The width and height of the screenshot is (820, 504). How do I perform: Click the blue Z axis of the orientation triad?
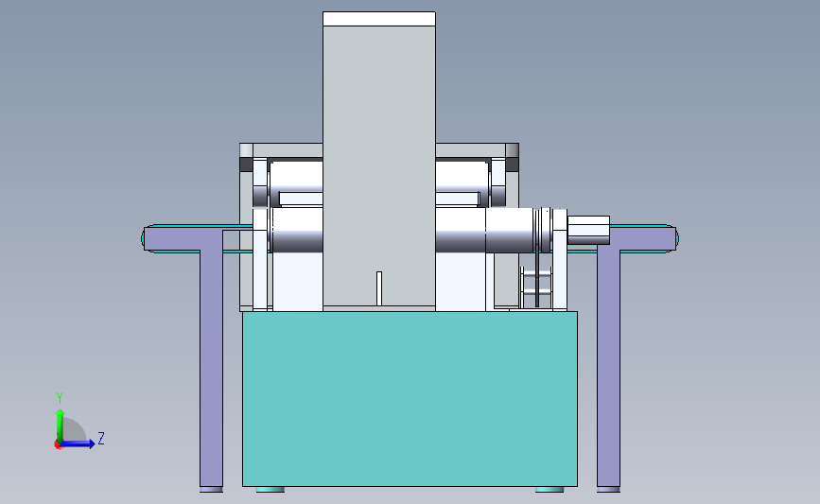point(79,443)
